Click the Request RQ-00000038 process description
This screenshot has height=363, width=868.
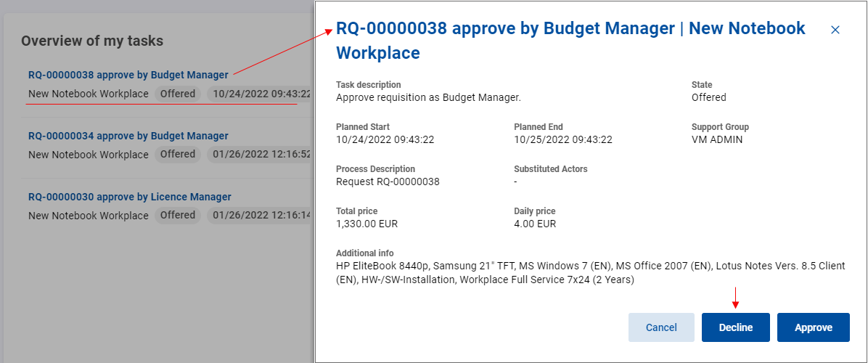[388, 181]
